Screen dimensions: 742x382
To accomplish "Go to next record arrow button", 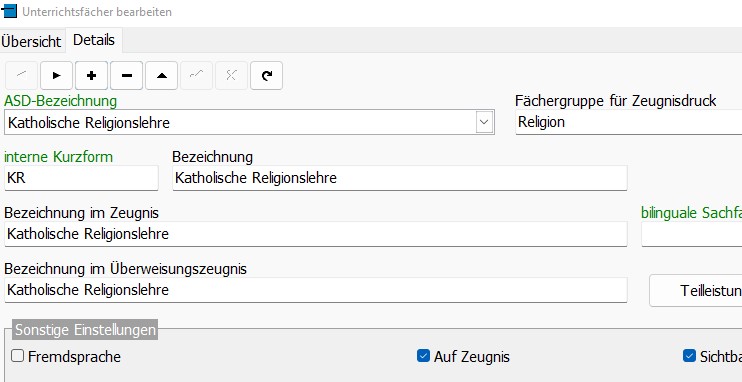I will click(x=56, y=75).
